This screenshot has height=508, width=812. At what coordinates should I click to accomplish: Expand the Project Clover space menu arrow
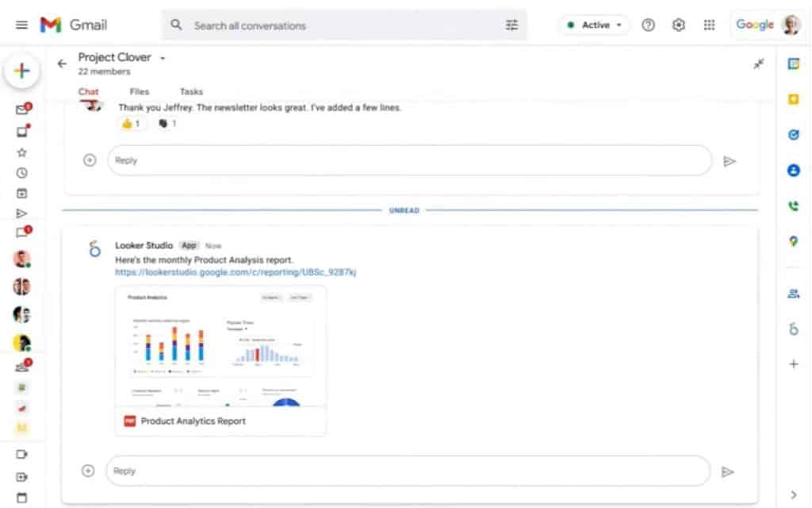(x=163, y=58)
